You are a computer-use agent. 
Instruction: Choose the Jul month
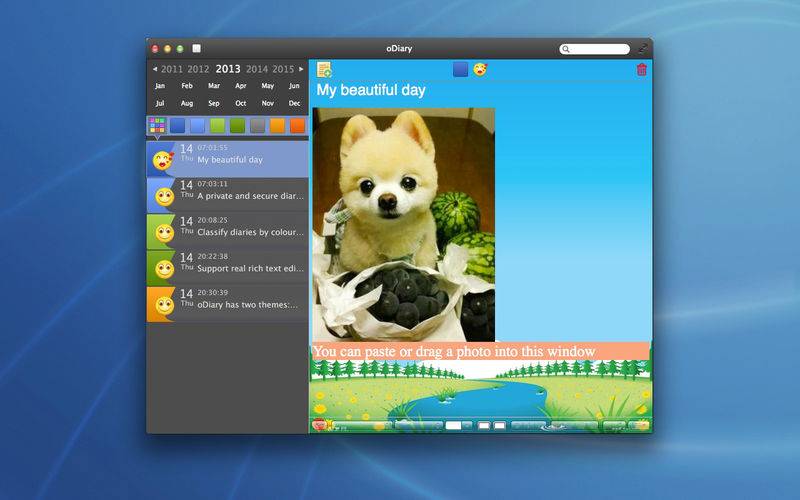click(x=160, y=104)
